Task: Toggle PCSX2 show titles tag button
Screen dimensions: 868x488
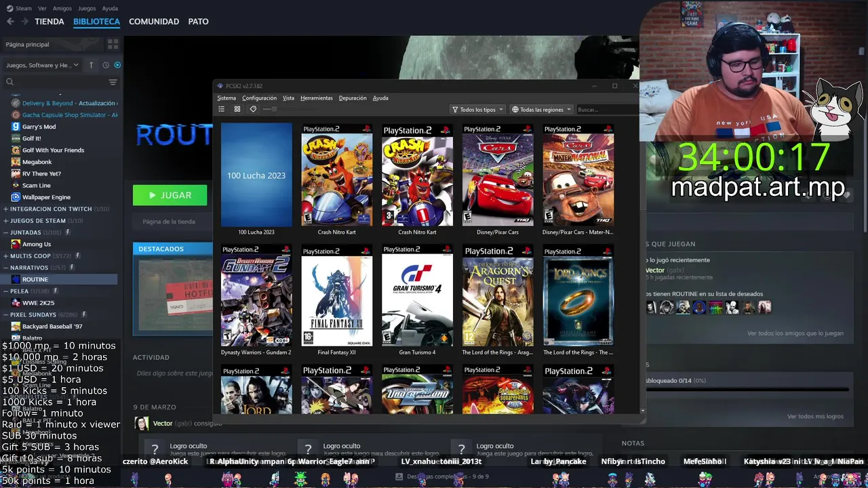Action: 253,109
